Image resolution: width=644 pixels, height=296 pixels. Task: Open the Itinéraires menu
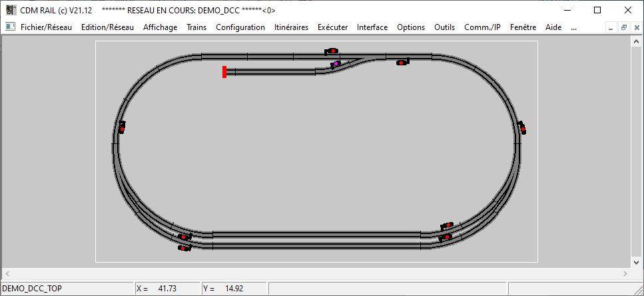coord(291,27)
